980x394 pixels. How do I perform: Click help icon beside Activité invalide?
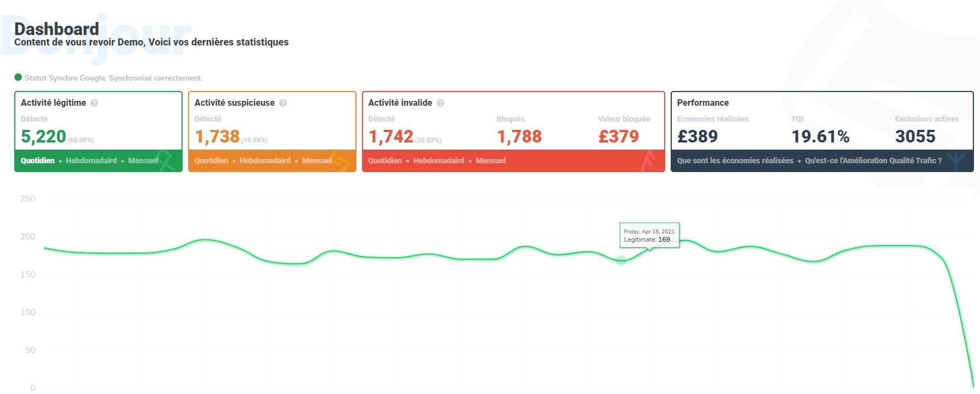point(440,103)
